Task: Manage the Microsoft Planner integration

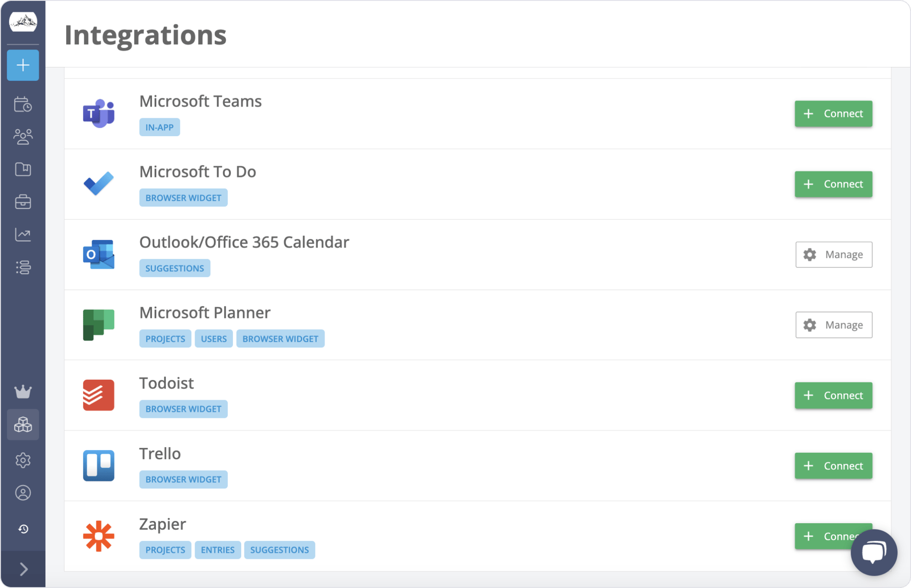Action: [x=833, y=324]
